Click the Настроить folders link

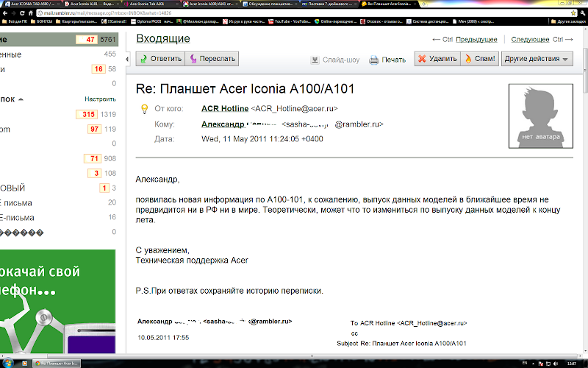point(100,99)
